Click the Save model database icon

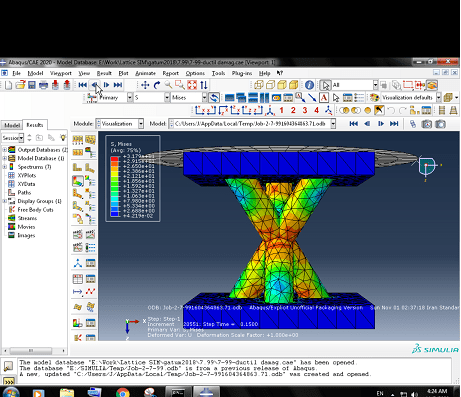[x=32, y=85]
